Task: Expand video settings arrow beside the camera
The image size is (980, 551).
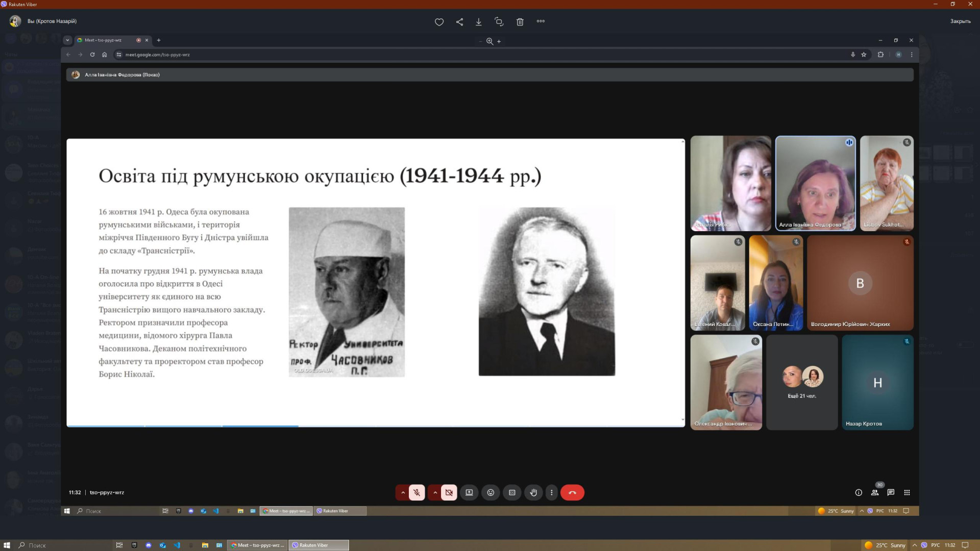Action: (x=435, y=492)
